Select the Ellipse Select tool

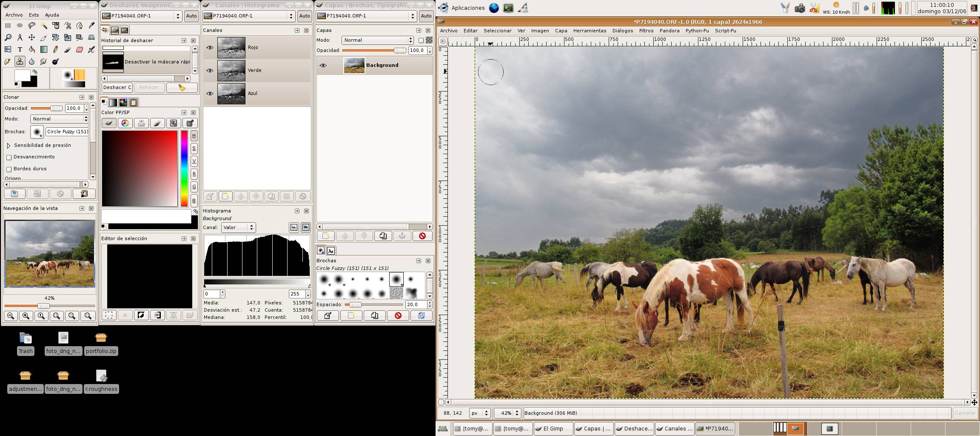(20, 26)
